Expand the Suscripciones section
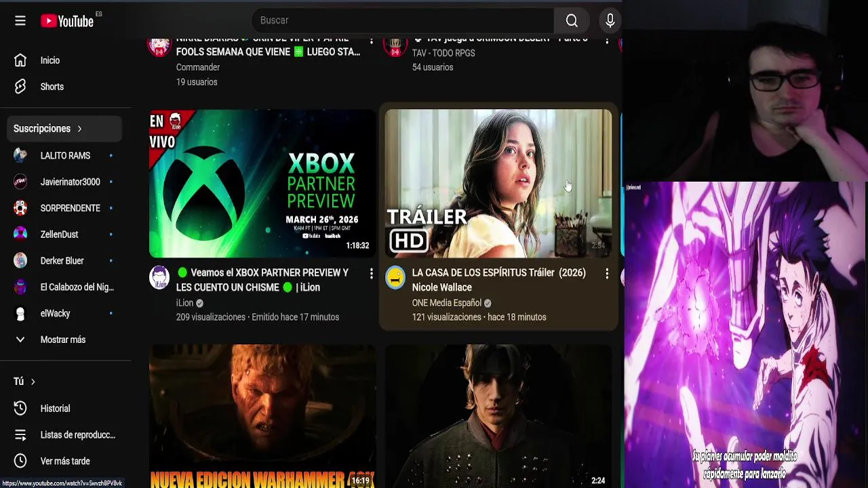Screen dimensions: 868x488 point(64,129)
